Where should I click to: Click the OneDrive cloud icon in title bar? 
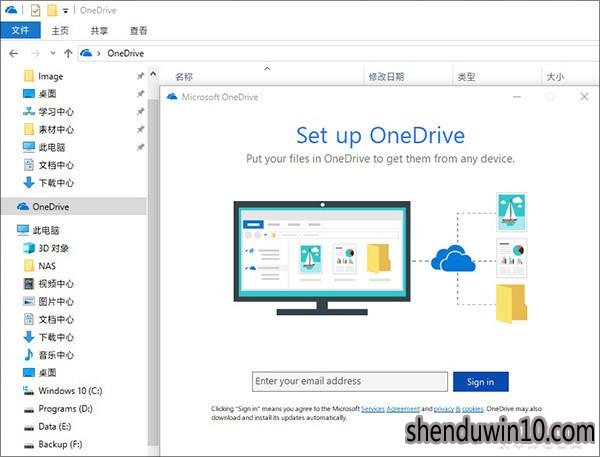tap(11, 10)
